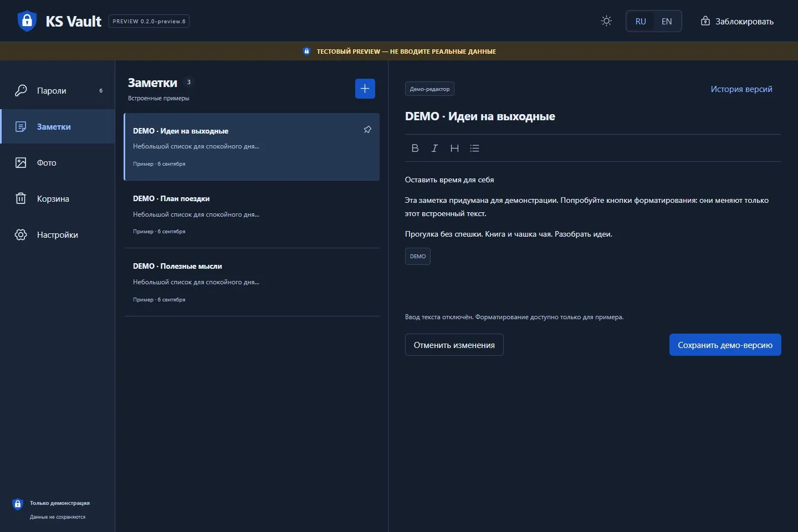Click the trash icon beside Корзина

(x=21, y=198)
